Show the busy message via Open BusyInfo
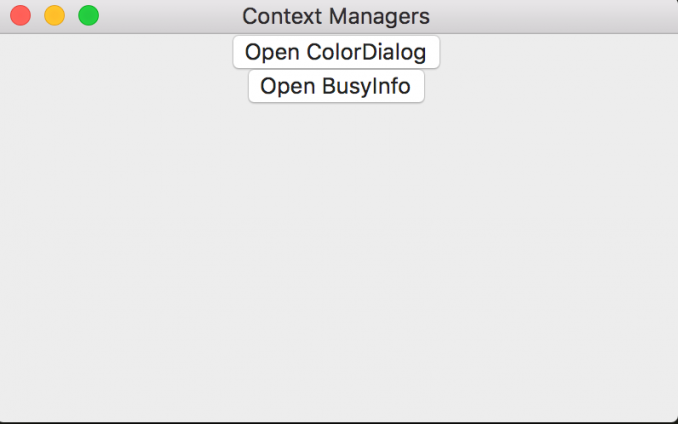The width and height of the screenshot is (678, 424). [336, 86]
